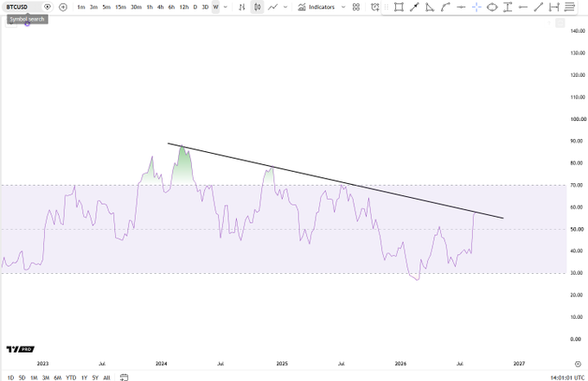Set range to 6M
This screenshot has width=588, height=381.
click(x=57, y=378)
